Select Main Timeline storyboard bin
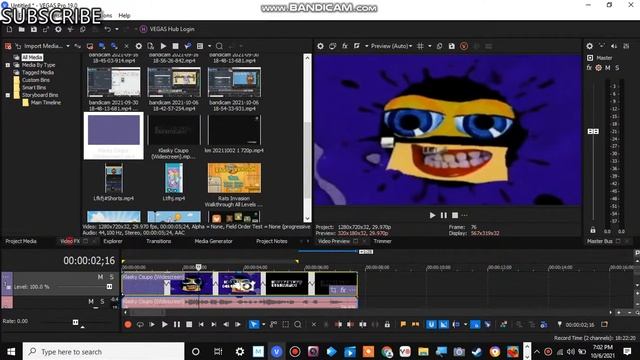640x360 pixels. tap(46, 102)
